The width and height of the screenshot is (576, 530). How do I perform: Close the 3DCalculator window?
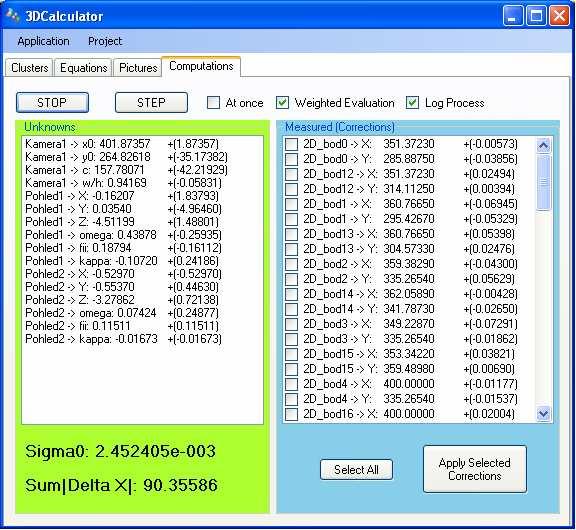pyautogui.click(x=559, y=16)
